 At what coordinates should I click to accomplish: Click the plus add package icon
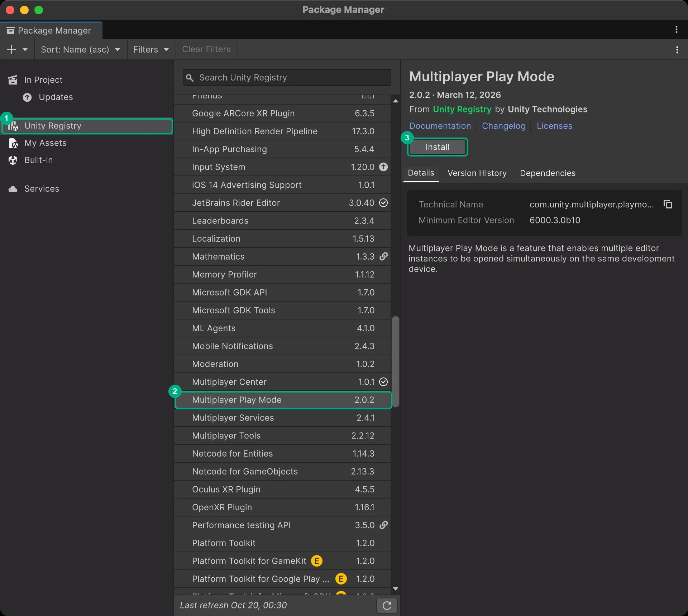pos(11,49)
